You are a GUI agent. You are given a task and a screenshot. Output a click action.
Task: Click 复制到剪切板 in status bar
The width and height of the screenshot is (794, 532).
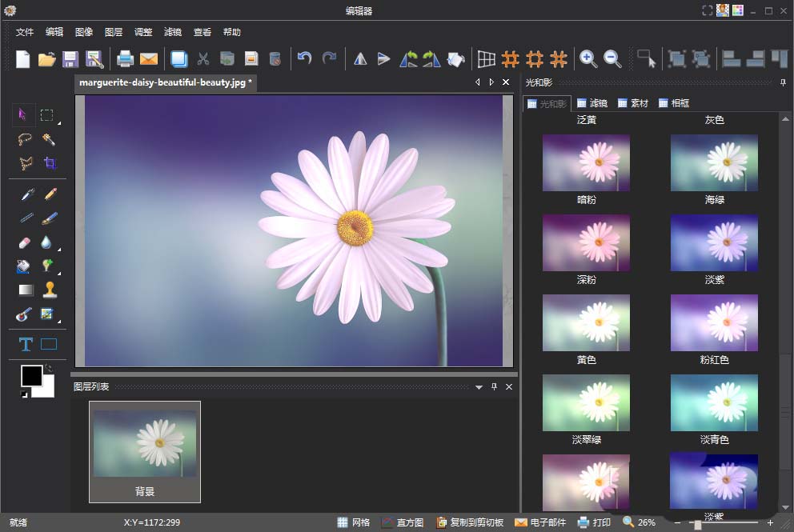(470, 522)
